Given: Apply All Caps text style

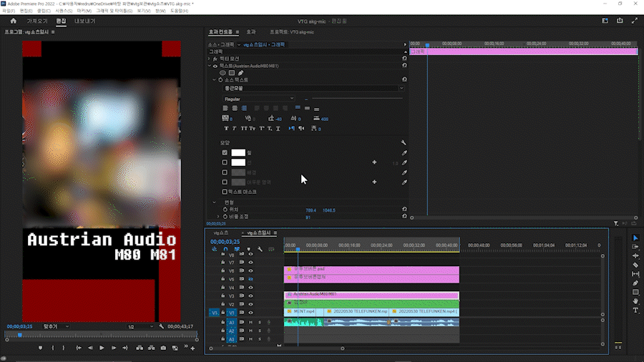Looking at the screenshot, I should click(243, 129).
